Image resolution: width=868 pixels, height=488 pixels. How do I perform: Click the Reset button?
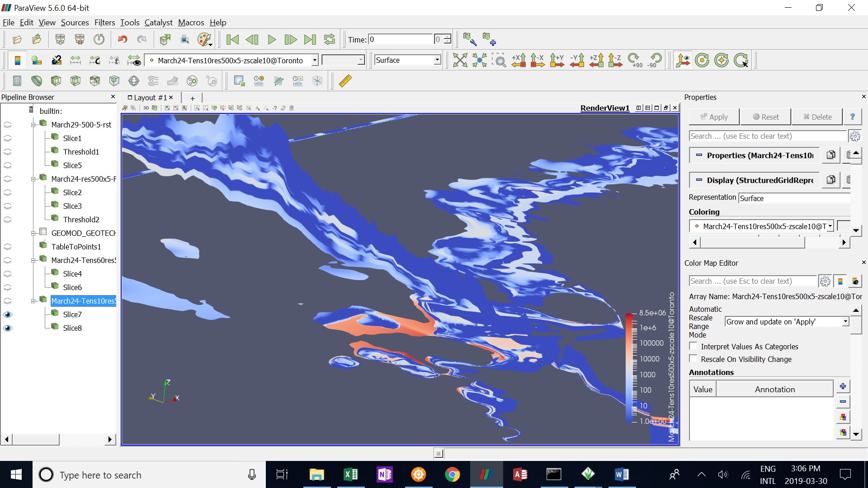click(x=766, y=117)
